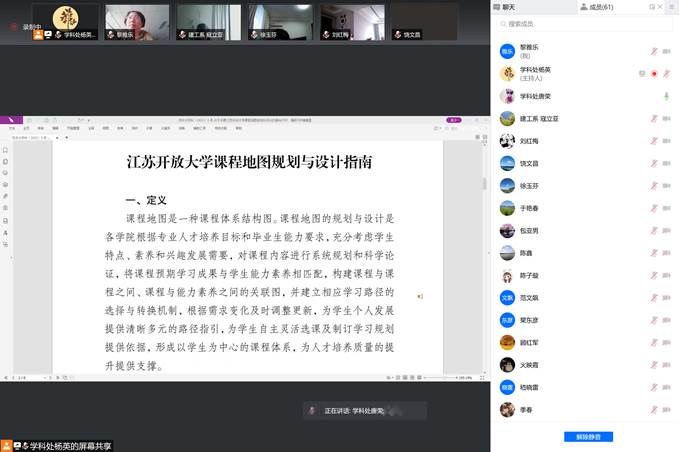
Task: Select the avatar of 火映霞
Action: (507, 365)
